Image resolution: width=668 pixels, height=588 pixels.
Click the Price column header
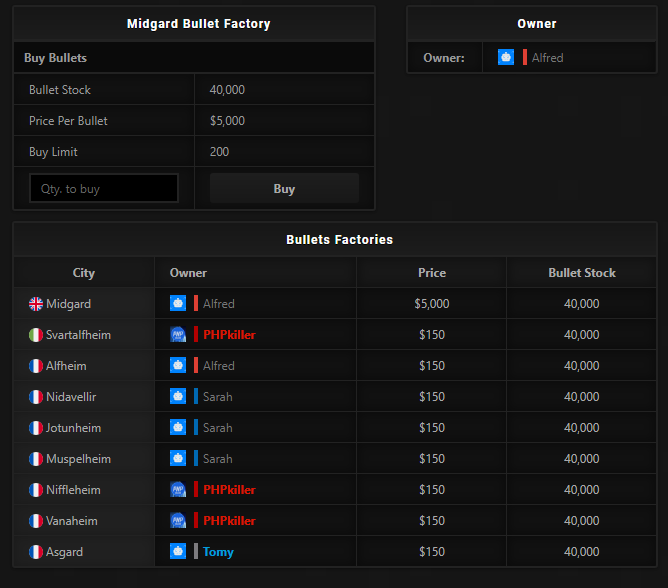(432, 273)
